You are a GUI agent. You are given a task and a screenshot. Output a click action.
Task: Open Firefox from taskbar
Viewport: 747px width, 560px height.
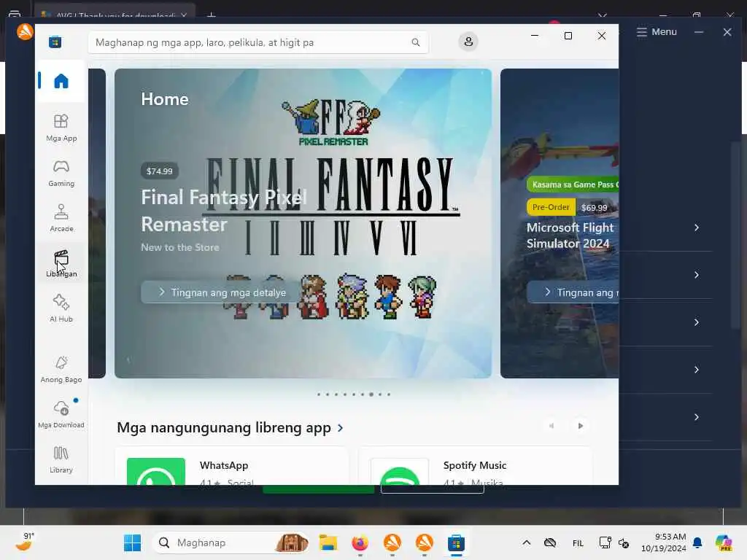pyautogui.click(x=360, y=542)
